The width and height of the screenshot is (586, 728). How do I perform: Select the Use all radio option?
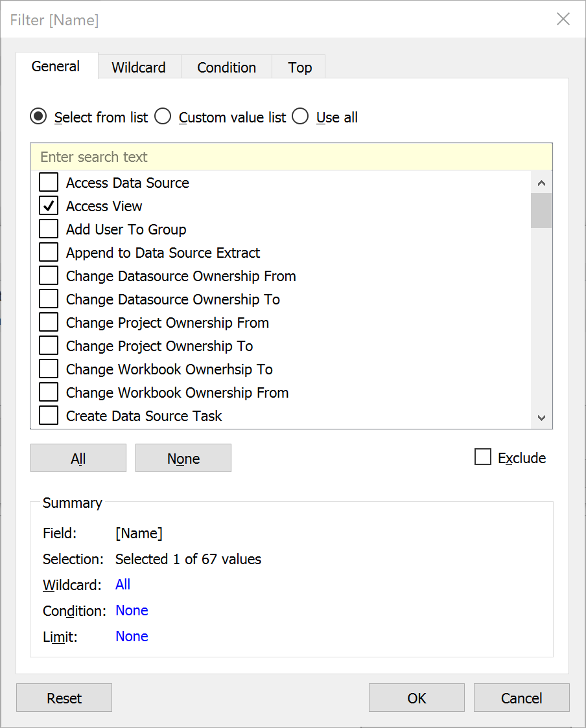(300, 117)
